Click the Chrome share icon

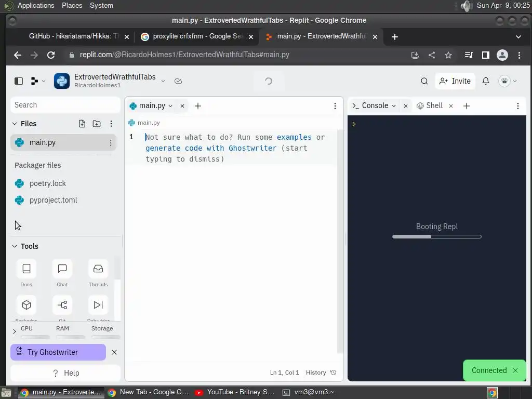(x=432, y=55)
